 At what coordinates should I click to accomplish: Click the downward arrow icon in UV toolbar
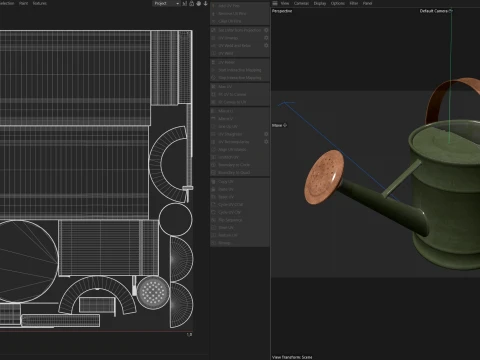pos(206,3)
